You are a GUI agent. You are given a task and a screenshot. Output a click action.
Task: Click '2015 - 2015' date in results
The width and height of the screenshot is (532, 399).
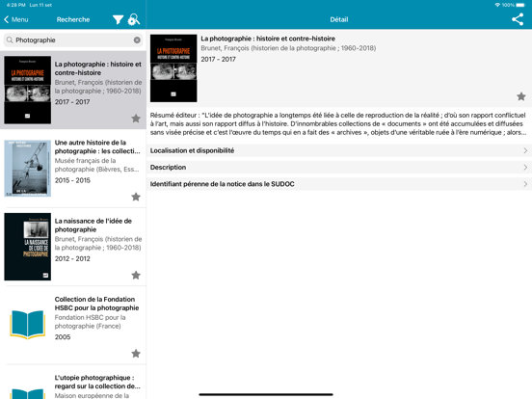[72, 180]
